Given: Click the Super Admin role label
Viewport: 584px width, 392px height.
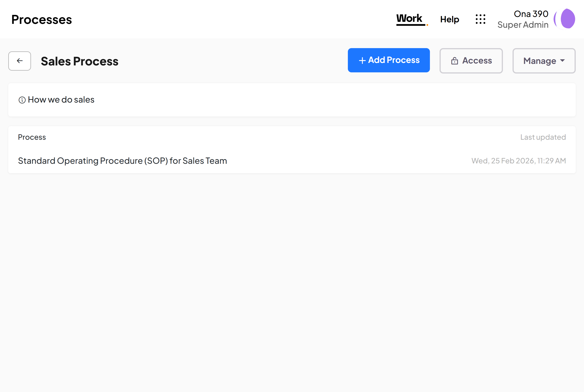Looking at the screenshot, I should [x=523, y=25].
